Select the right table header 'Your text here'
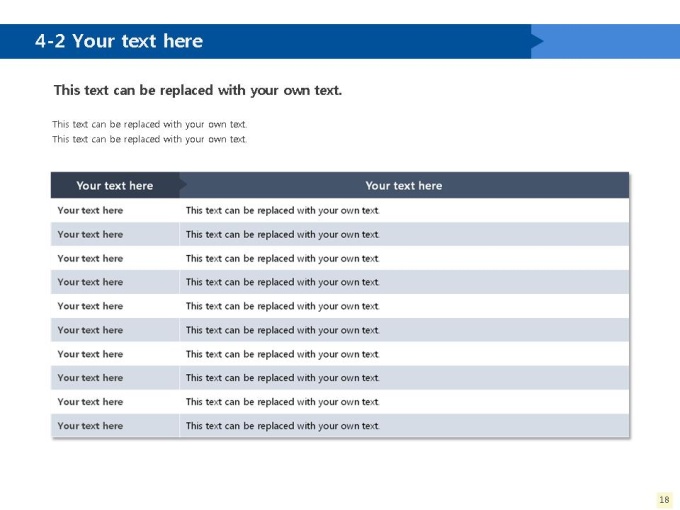Screen dimensions: 680x510 [404, 186]
